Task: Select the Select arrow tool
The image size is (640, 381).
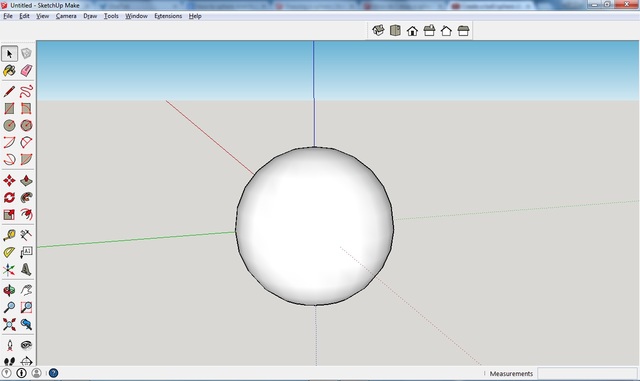Action: 9,53
